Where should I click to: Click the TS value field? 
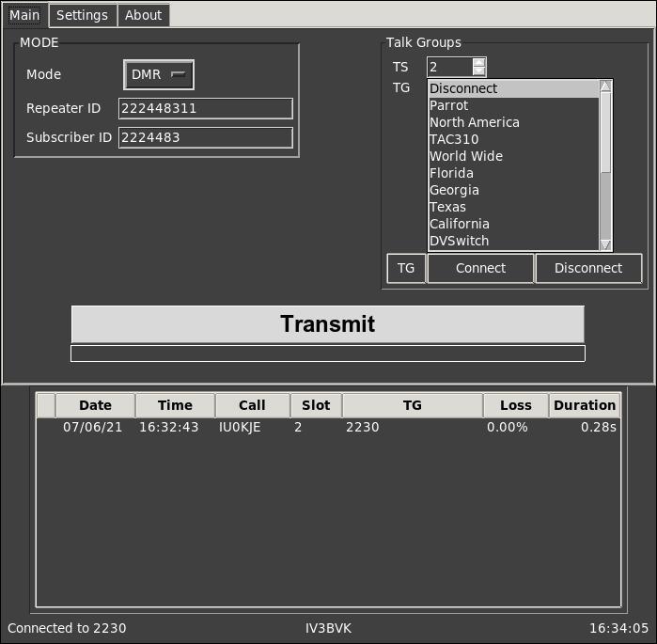click(450, 67)
